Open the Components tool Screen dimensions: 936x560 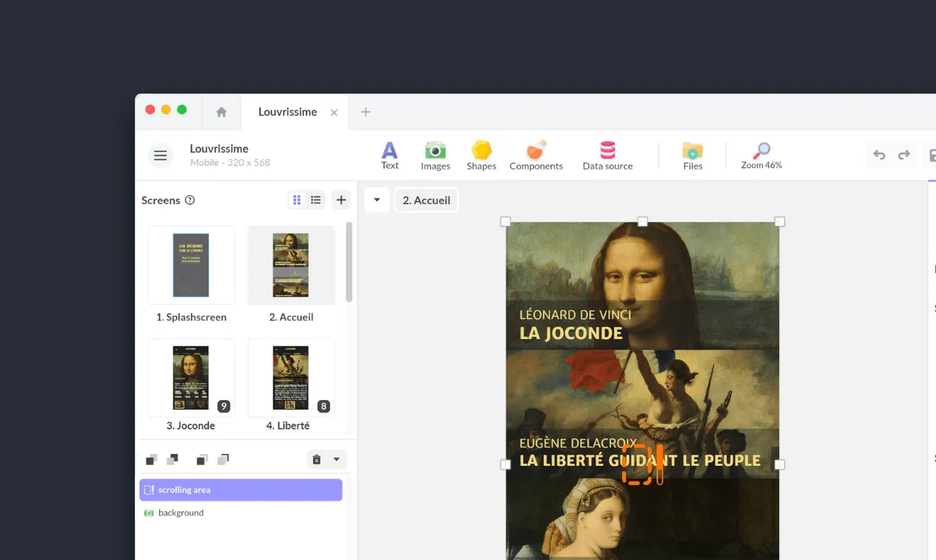click(x=536, y=155)
